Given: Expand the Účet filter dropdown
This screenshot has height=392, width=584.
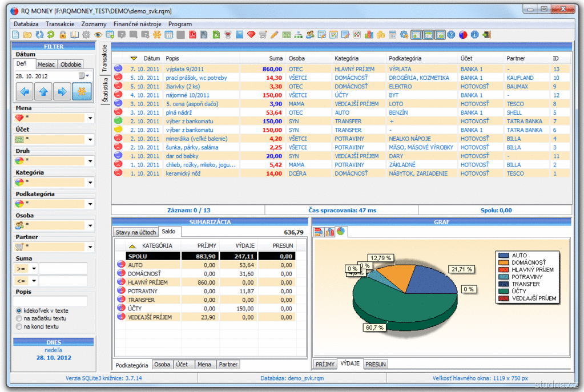Looking at the screenshot, I should point(90,140).
